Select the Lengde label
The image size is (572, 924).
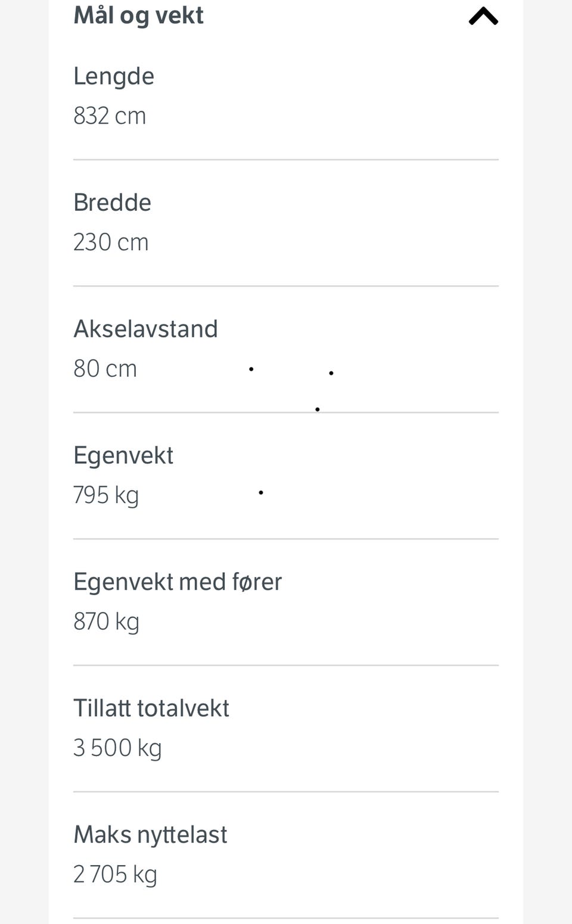click(114, 76)
